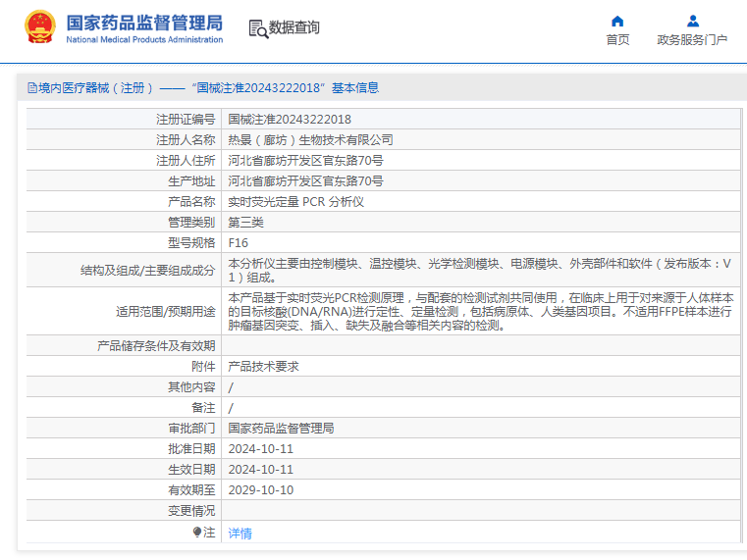The image size is (747, 560).
Task: Click the 首页 home icon
Action: coord(617,21)
